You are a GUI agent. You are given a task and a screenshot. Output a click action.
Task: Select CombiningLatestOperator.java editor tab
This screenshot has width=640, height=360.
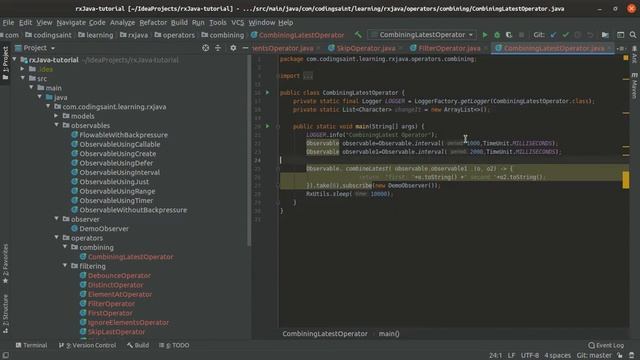(x=553, y=48)
